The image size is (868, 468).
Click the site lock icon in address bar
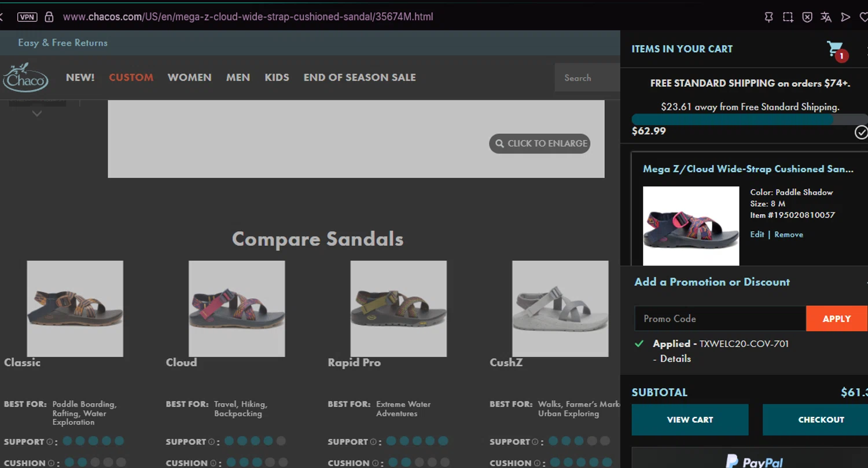pos(49,17)
